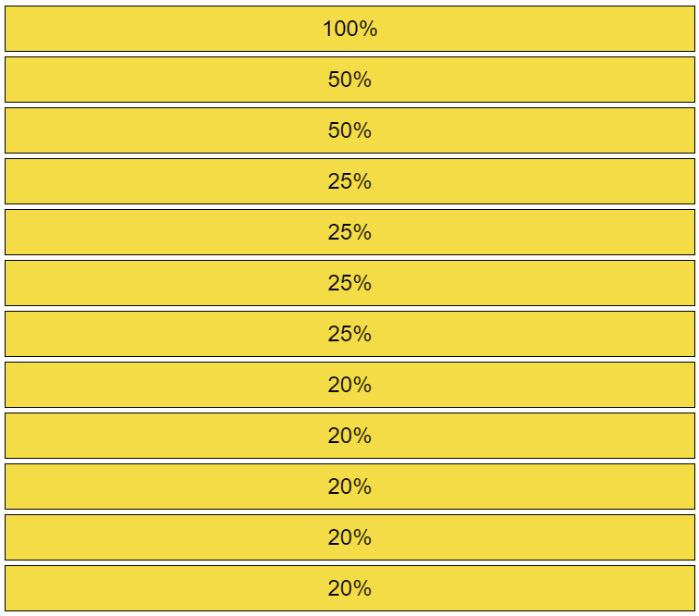Click the second 25% bar

point(349,232)
